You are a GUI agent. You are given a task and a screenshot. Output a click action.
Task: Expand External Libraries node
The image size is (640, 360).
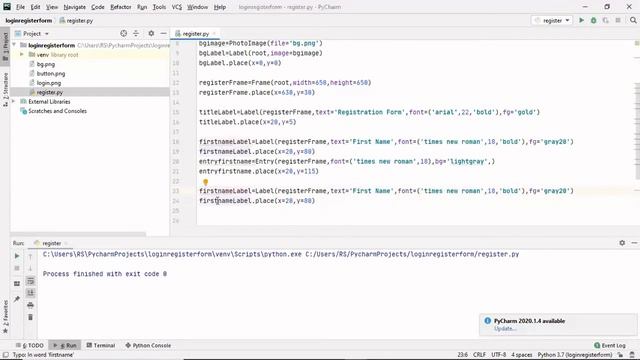point(14,102)
